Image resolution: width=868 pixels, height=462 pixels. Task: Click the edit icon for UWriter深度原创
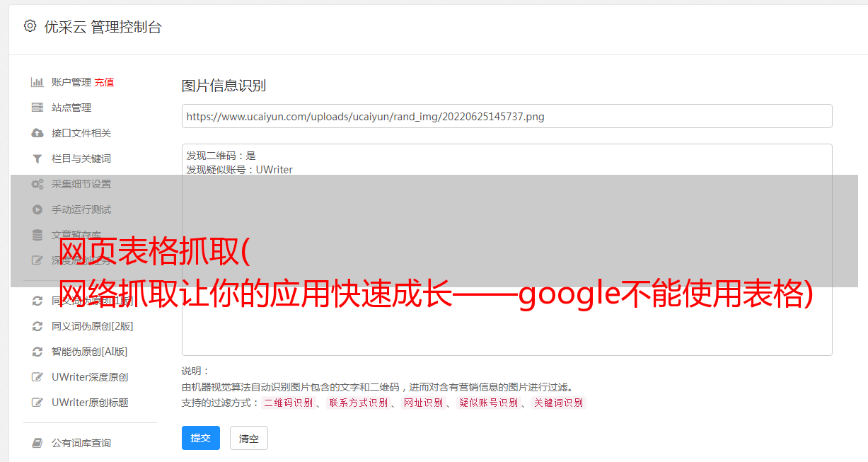tap(37, 377)
